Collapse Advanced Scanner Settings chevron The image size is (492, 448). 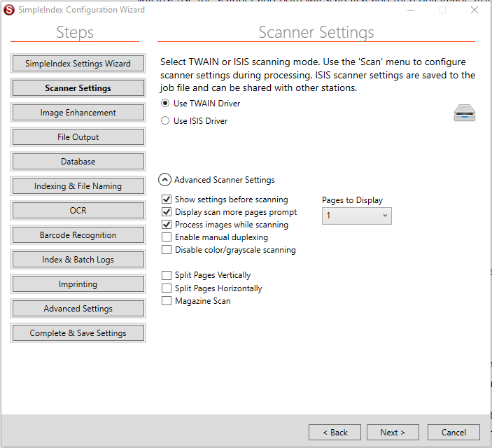(164, 180)
